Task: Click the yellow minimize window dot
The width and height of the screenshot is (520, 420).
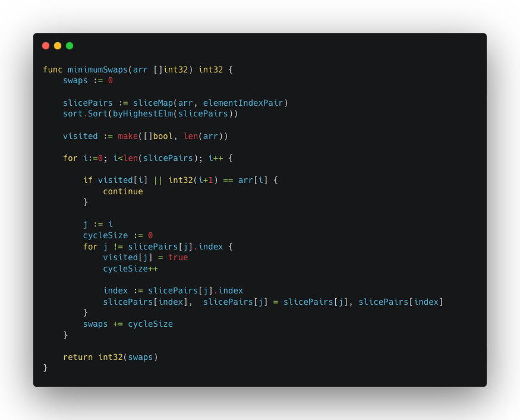Action: 58,46
